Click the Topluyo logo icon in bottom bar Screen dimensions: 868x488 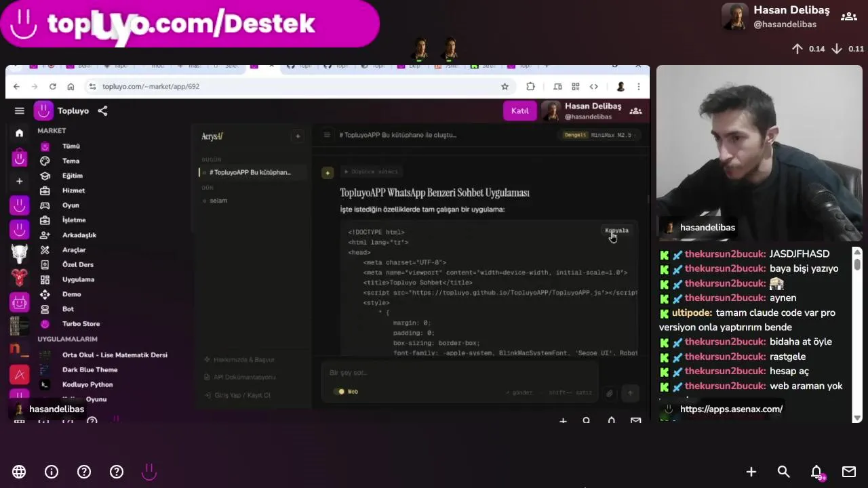point(149,471)
